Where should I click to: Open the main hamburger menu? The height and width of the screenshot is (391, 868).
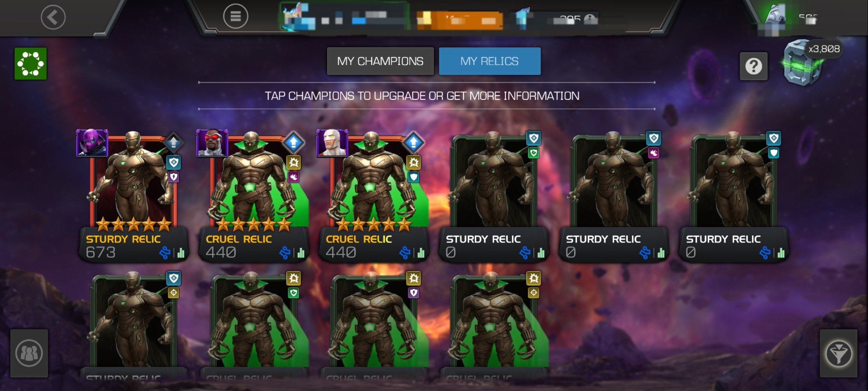pyautogui.click(x=235, y=16)
